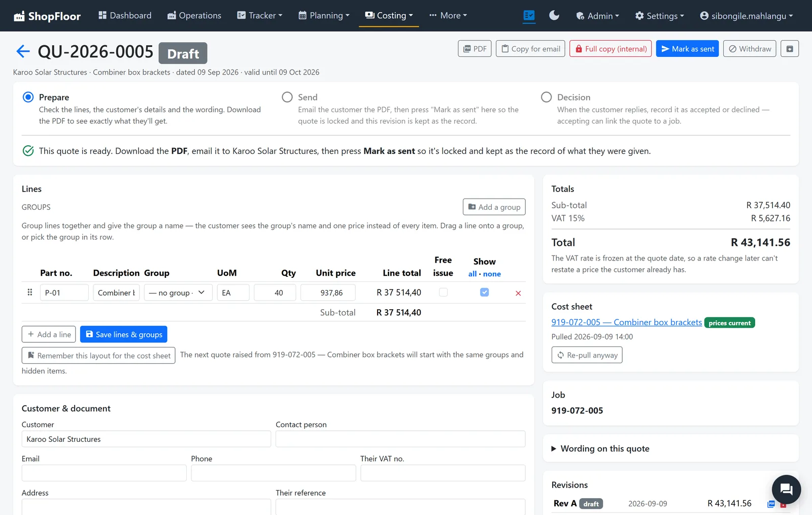Viewport: 812px width, 515px height.
Task: Untick Show checkbox for line P-01
Action: click(484, 293)
